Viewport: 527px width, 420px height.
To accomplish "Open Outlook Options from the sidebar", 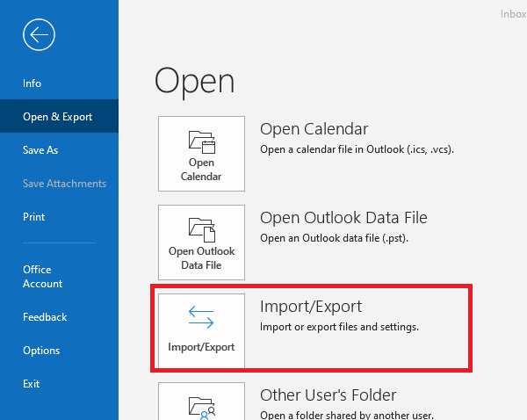I will coord(41,351).
